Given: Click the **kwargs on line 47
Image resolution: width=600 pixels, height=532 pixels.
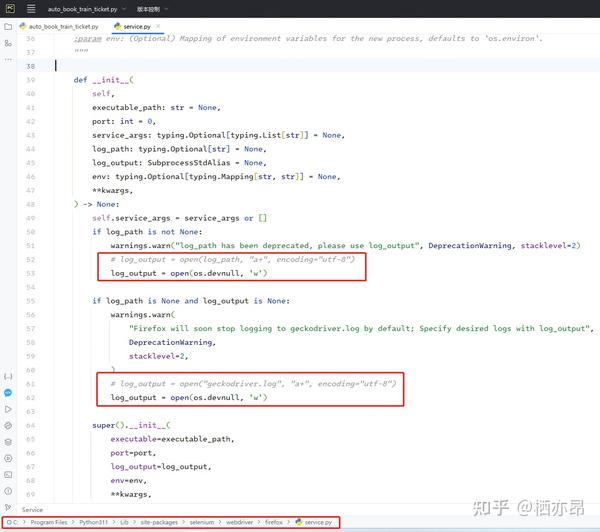Looking at the screenshot, I should [112, 190].
